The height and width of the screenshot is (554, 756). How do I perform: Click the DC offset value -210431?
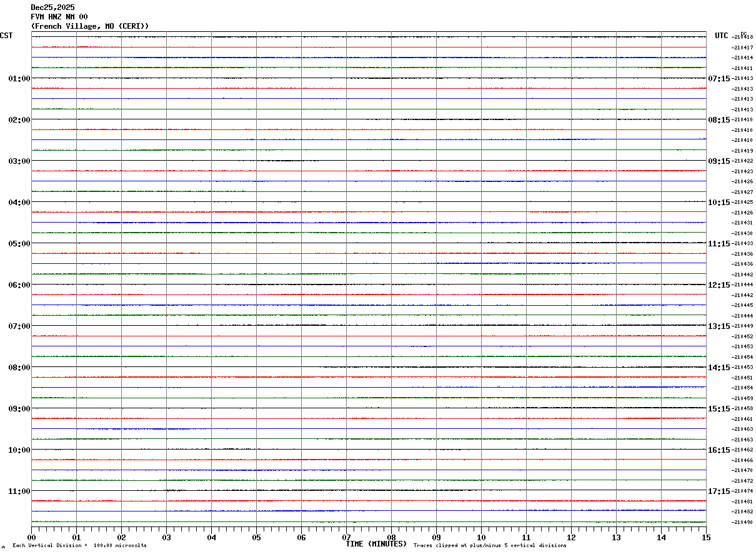click(742, 223)
